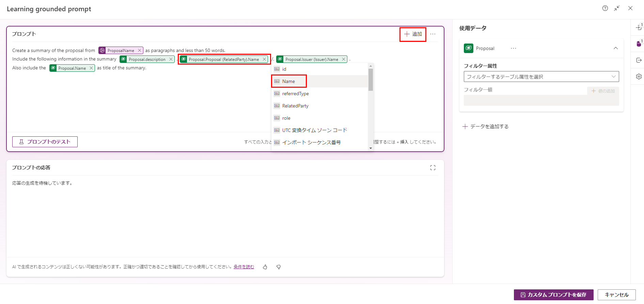Viewport: 644px width, 304px height.
Task: Open the 条件を読む link
Action: (x=244, y=267)
